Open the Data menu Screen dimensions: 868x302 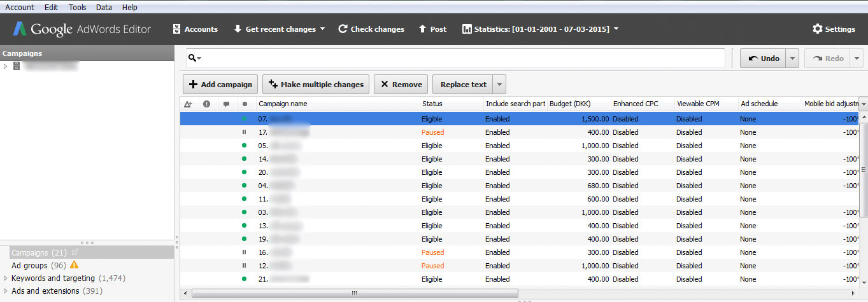click(104, 7)
